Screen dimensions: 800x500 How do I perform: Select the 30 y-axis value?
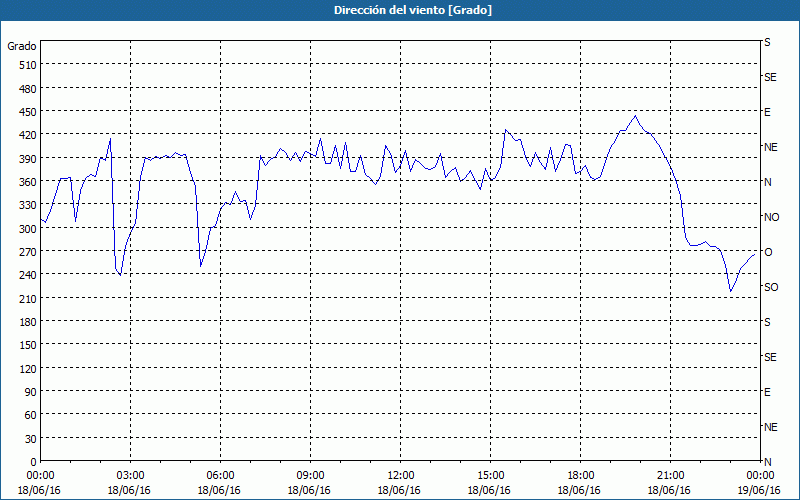(x=31, y=439)
